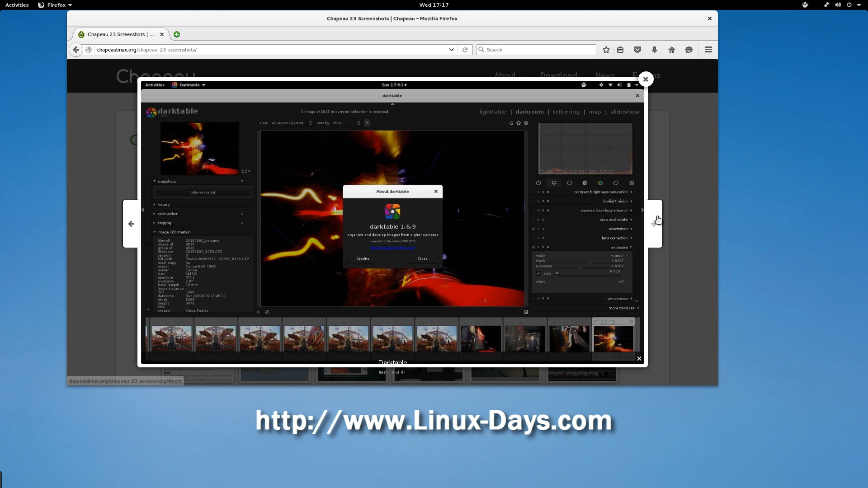Bookmark this page with the star icon

606,50
